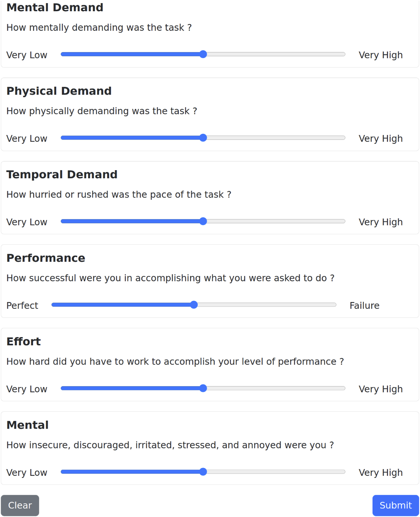Click the "How physically demanding was the task" question
Image resolution: width=420 pixels, height=517 pixels.
pos(102,111)
